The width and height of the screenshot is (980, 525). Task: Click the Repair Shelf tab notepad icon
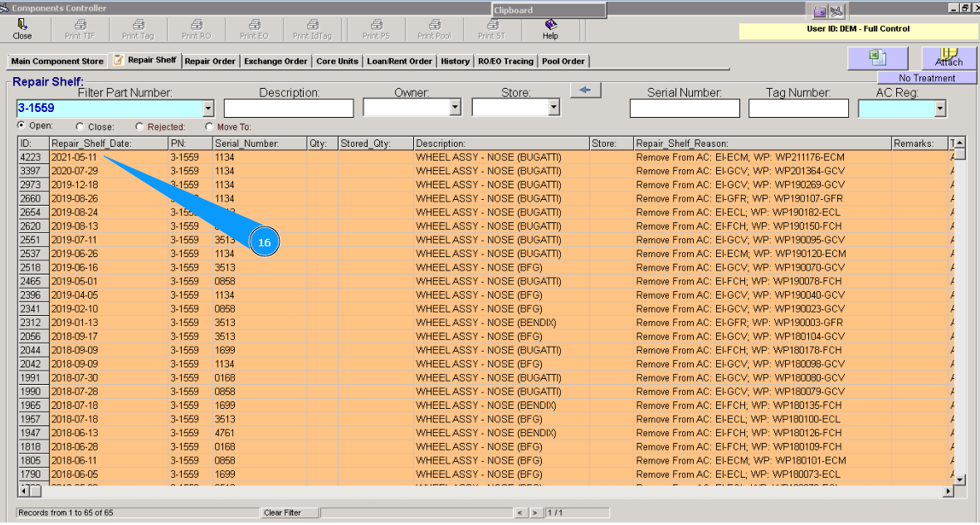click(118, 60)
